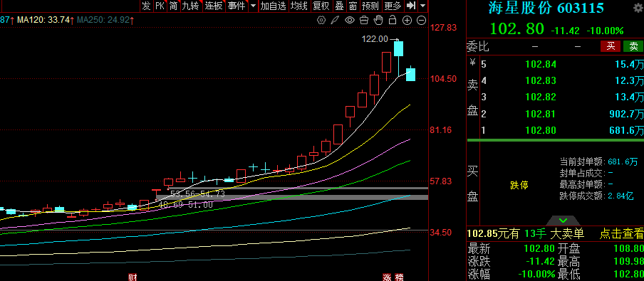Screen dimensions: 644x281
Task: Zoom in with the plus icon
Action: coord(407,20)
